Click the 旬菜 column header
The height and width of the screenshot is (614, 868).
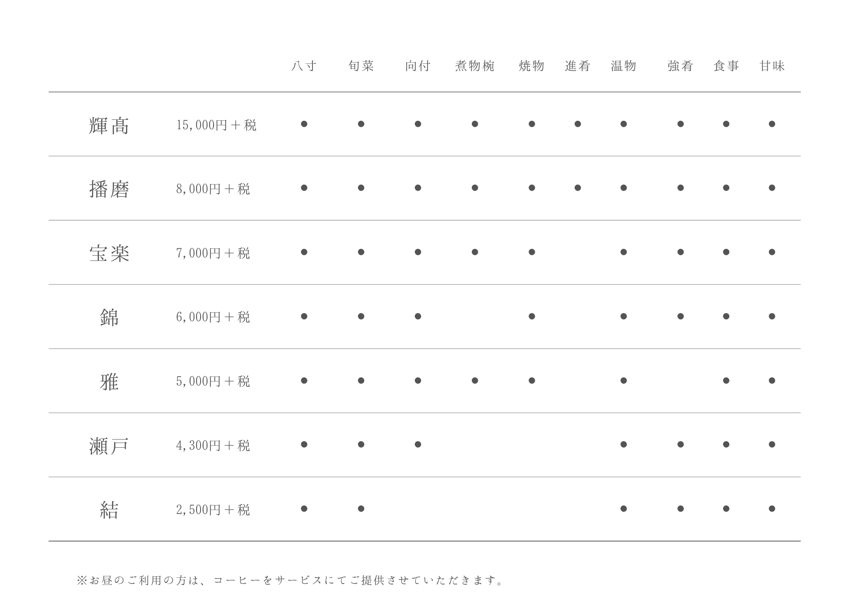point(361,66)
